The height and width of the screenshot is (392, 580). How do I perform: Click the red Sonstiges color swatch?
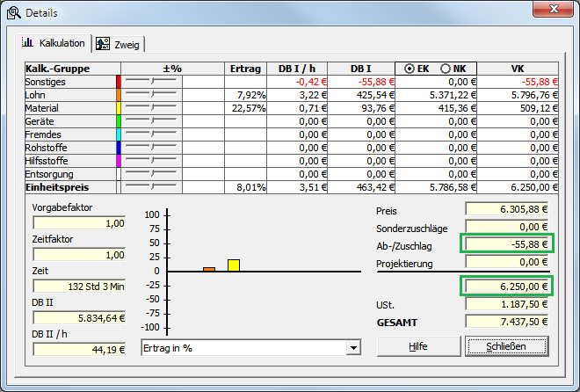pos(118,82)
